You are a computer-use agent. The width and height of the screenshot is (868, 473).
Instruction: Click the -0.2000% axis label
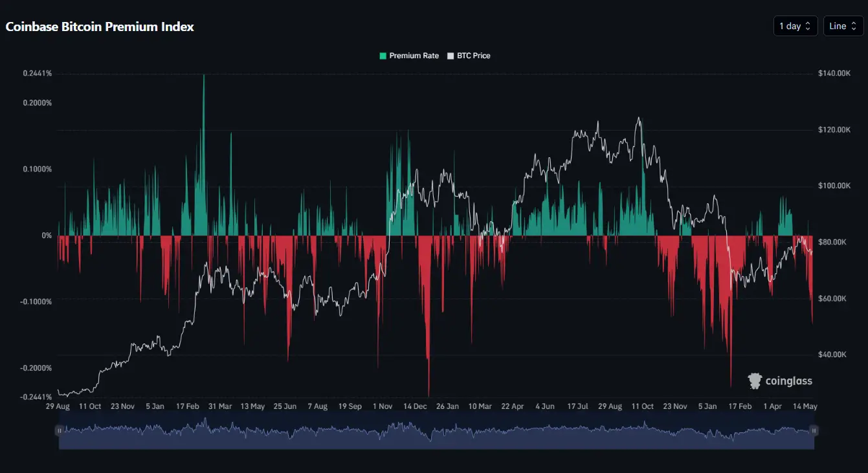pos(36,368)
